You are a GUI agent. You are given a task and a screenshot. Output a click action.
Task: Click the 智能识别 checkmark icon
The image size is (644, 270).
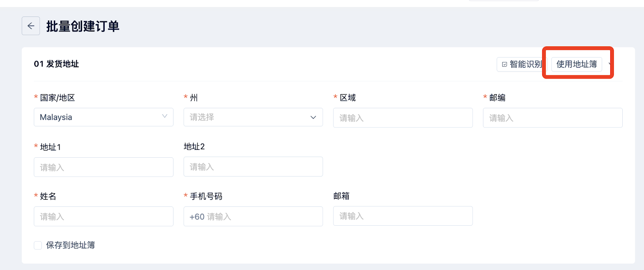tap(504, 64)
